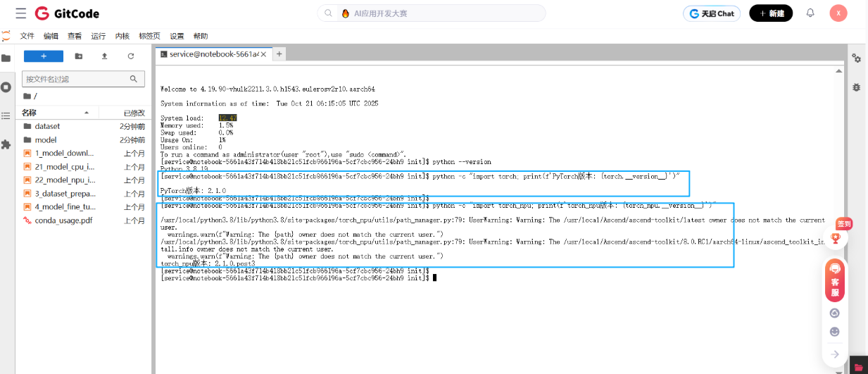Open the dataset folder
Screen dimensions: 868x374
pos(47,126)
